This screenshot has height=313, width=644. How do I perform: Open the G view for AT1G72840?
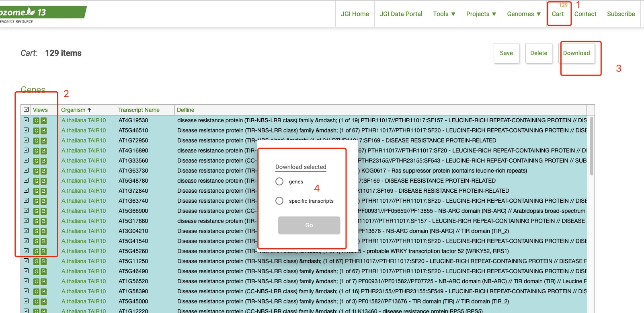coord(36,191)
